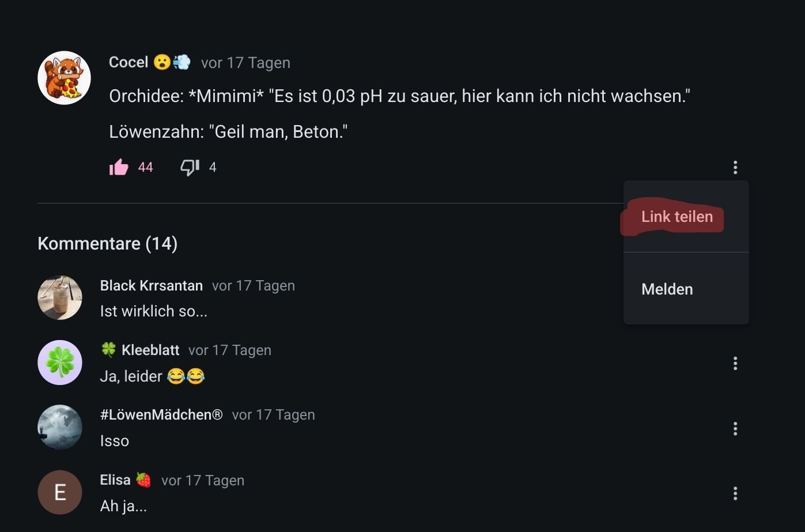
Task: Click the "Kommentare (14)" heading
Action: [x=108, y=244]
